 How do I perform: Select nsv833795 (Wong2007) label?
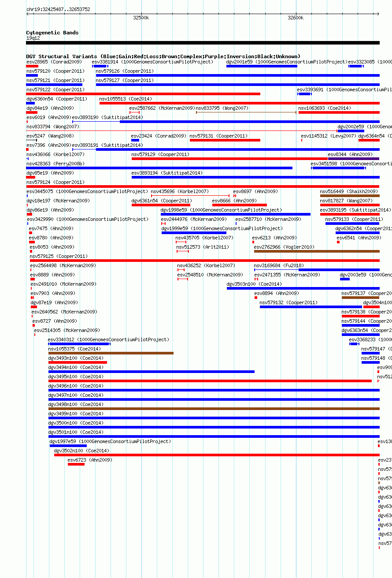[222, 108]
